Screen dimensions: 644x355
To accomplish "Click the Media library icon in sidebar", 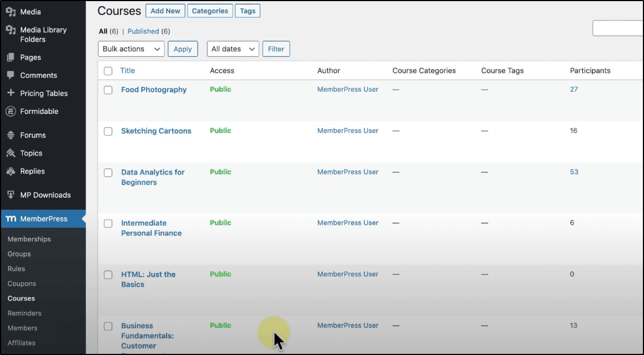I will (11, 11).
